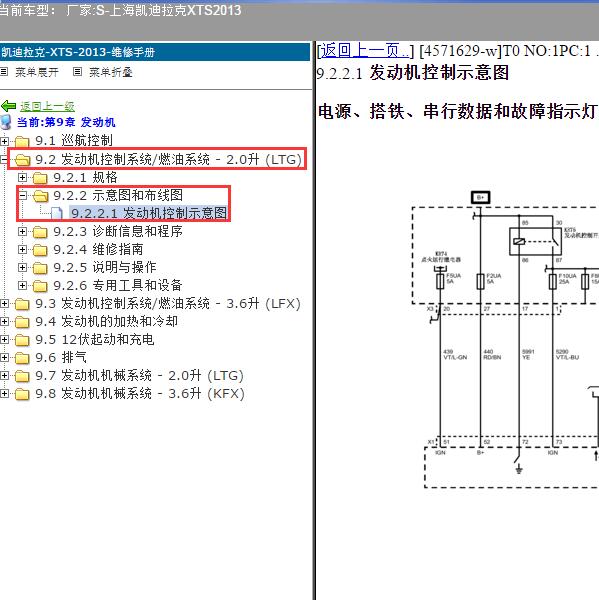Click the current chapter 9 engine icon
This screenshot has width=599, height=600.
[x=6, y=122]
